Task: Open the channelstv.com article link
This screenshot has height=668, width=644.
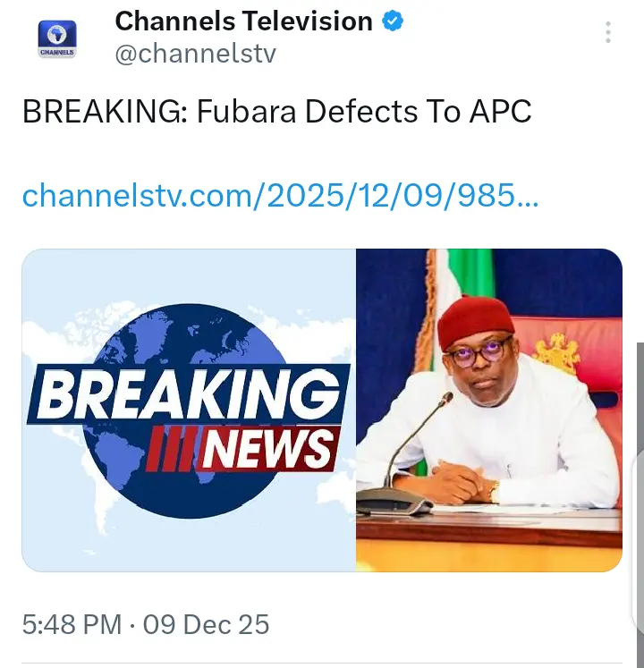Action: tap(280, 196)
